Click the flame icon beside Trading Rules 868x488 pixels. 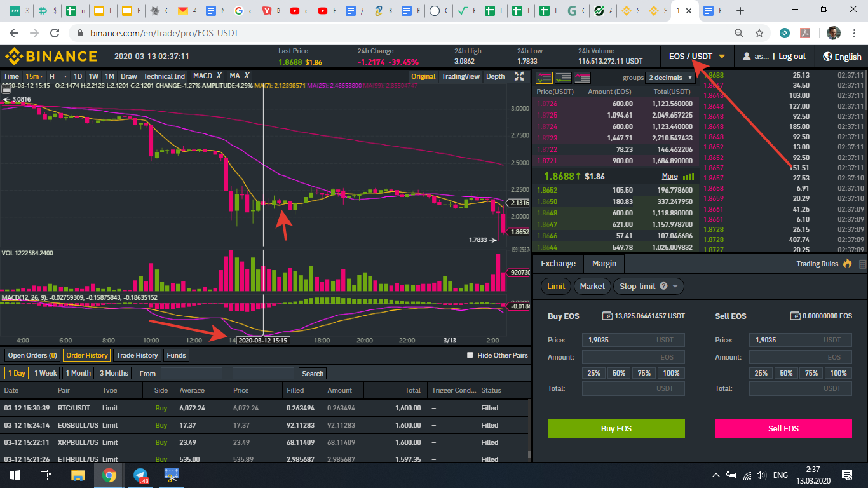(x=847, y=263)
